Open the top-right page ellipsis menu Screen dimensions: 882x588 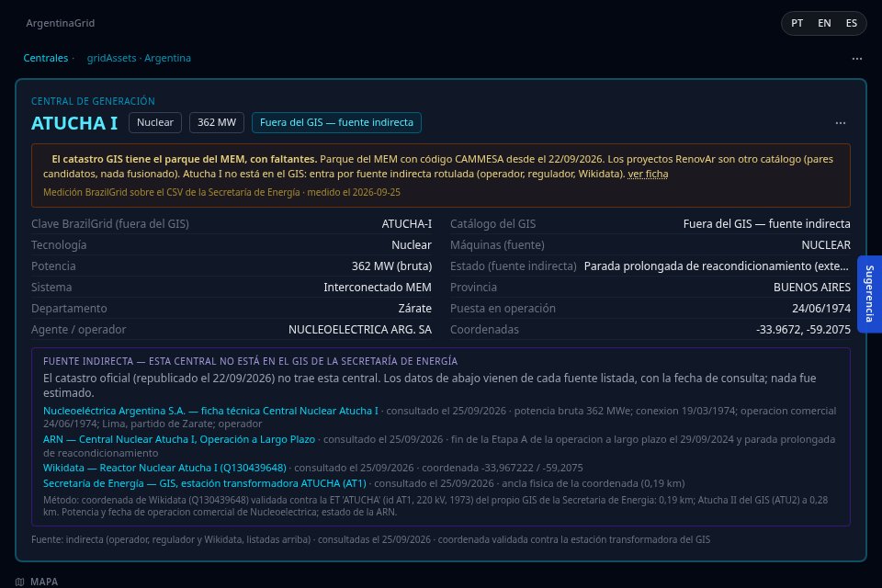click(856, 59)
